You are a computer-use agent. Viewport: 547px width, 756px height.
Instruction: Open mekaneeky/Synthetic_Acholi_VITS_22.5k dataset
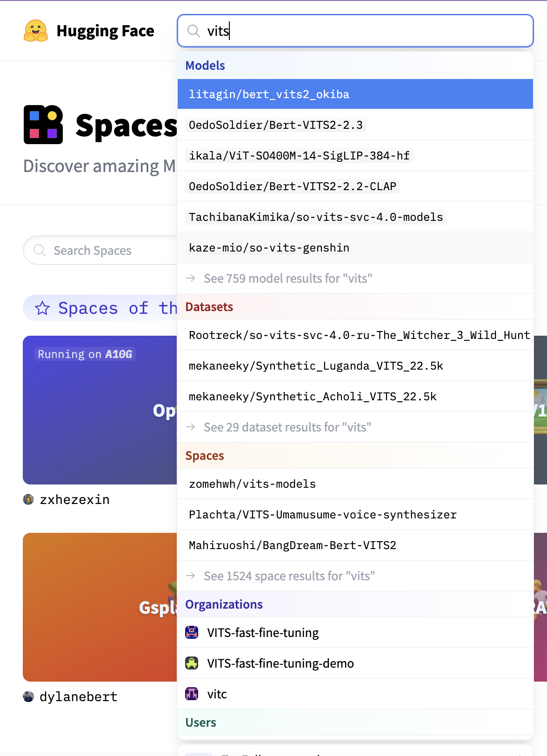click(x=355, y=396)
